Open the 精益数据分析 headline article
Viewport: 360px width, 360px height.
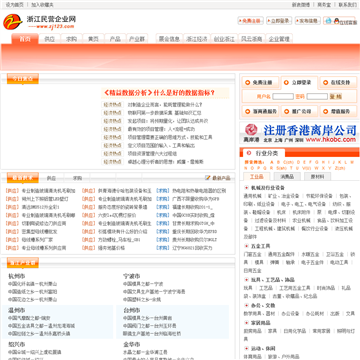point(159,93)
